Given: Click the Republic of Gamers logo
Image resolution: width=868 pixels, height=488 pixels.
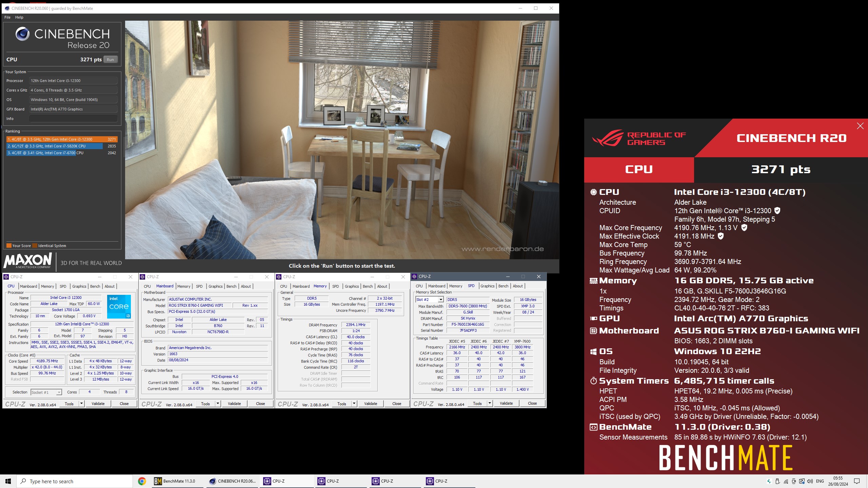Looking at the screenshot, I should tap(639, 138).
